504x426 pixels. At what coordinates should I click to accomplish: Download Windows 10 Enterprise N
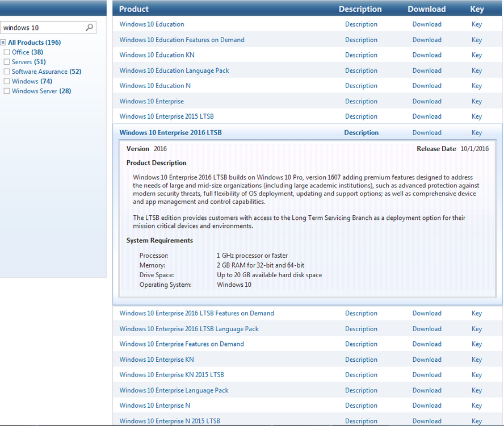[x=427, y=406]
